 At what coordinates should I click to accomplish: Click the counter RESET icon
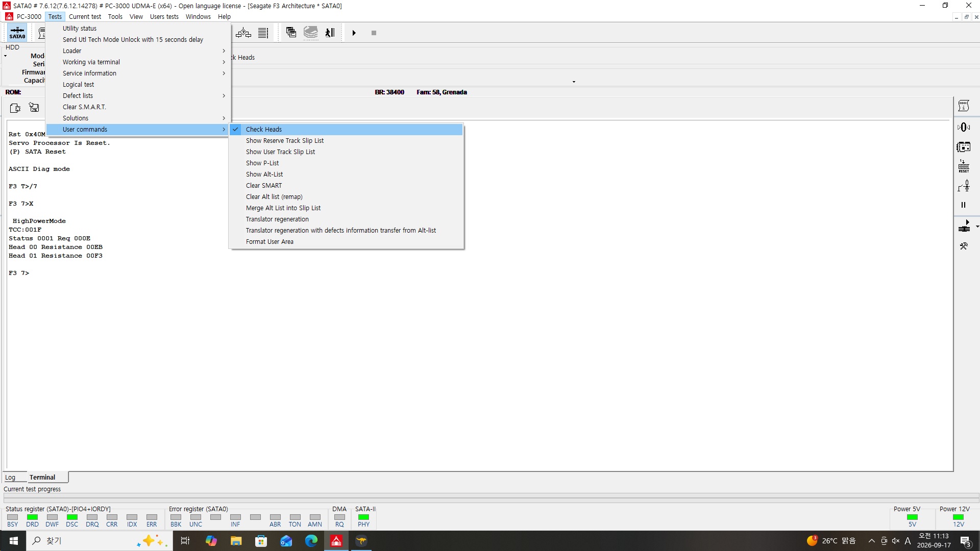click(964, 166)
